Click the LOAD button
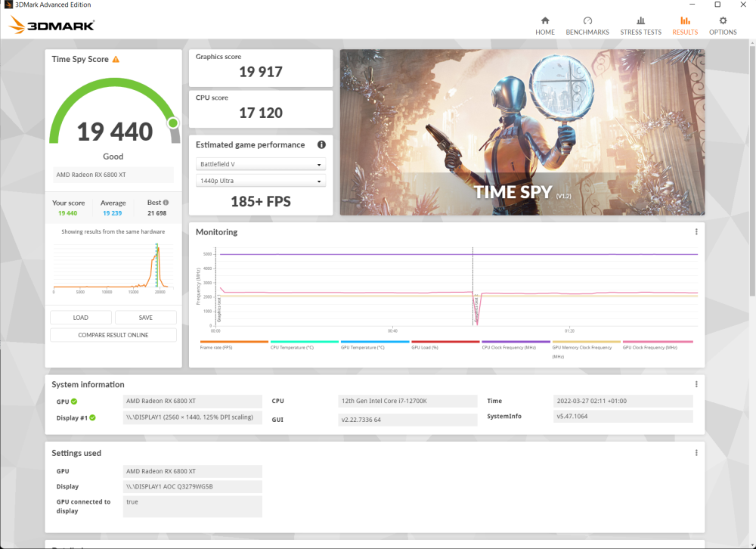756x549 pixels. tap(81, 318)
